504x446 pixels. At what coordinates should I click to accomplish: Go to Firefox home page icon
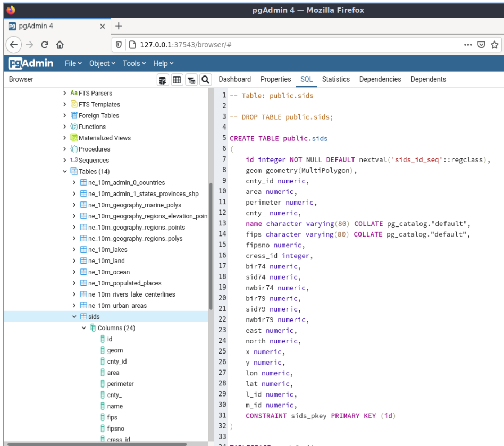60,45
